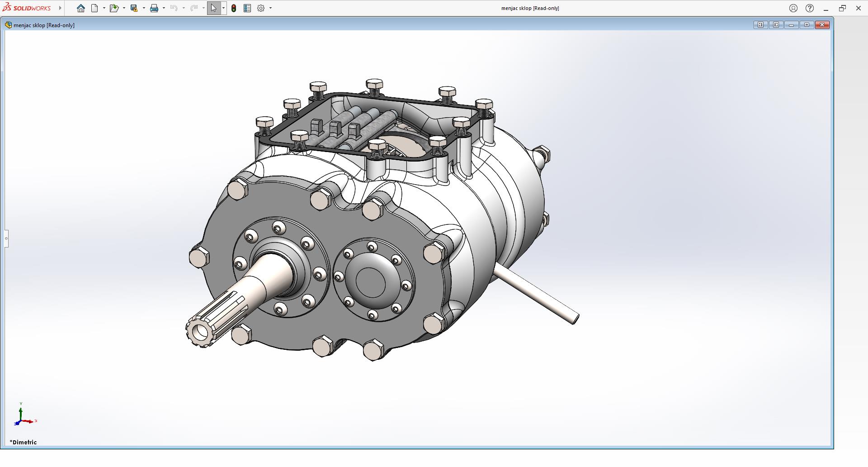
Task: Create a new document
Action: point(94,8)
